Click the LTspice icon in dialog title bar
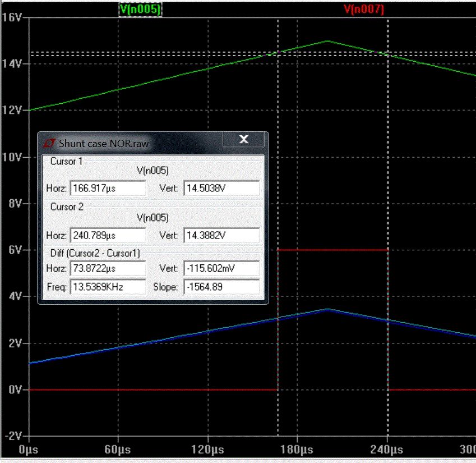This screenshot has width=476, height=463. 49,143
